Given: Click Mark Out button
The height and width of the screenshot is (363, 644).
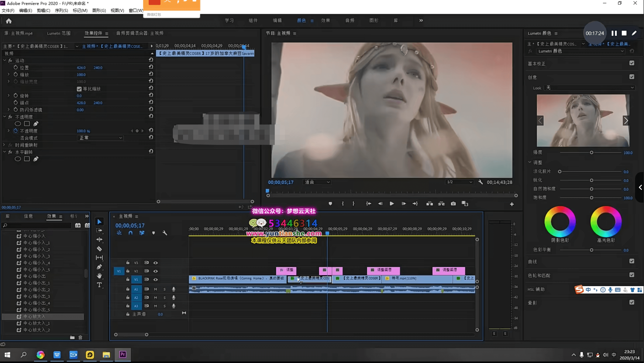Looking at the screenshot, I should pyautogui.click(x=353, y=204).
